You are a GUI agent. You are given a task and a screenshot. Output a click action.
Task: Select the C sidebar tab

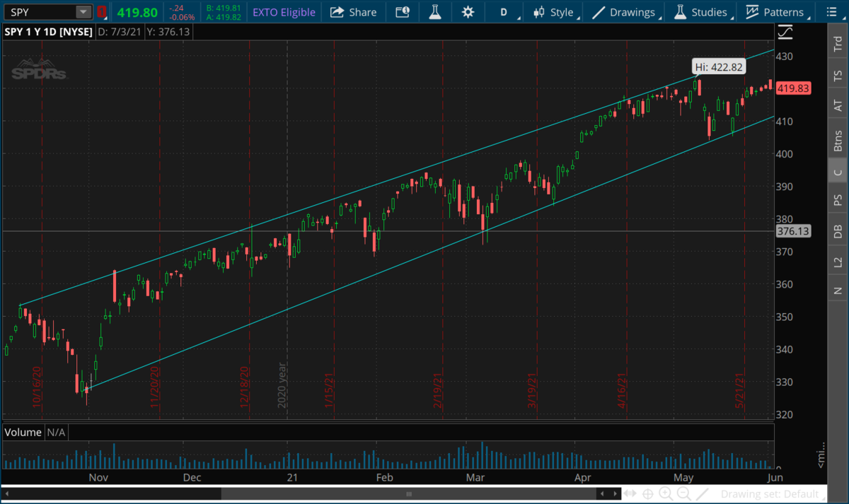838,172
